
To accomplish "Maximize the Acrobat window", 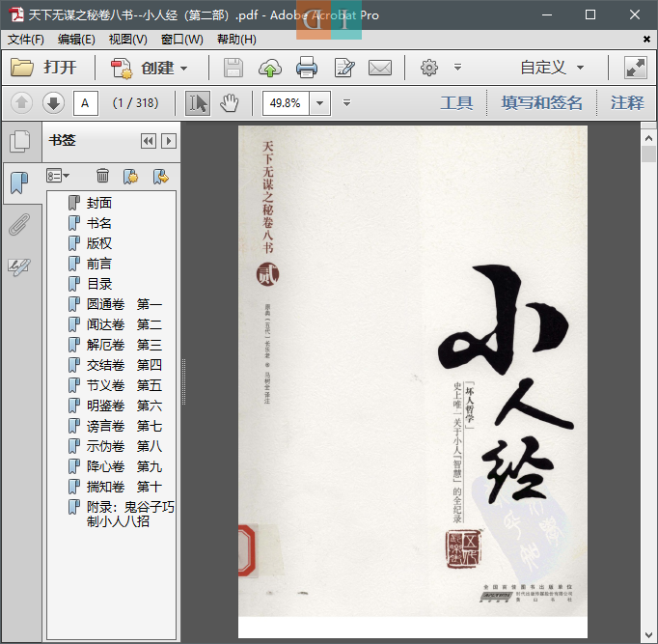I will 590,14.
